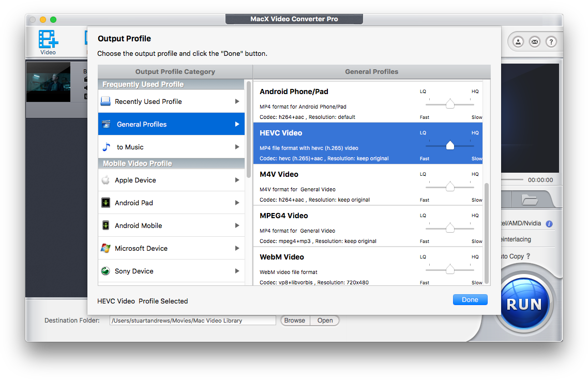Click the Add Video icon in toolbar
The width and height of the screenshot is (588, 380).
(48, 40)
